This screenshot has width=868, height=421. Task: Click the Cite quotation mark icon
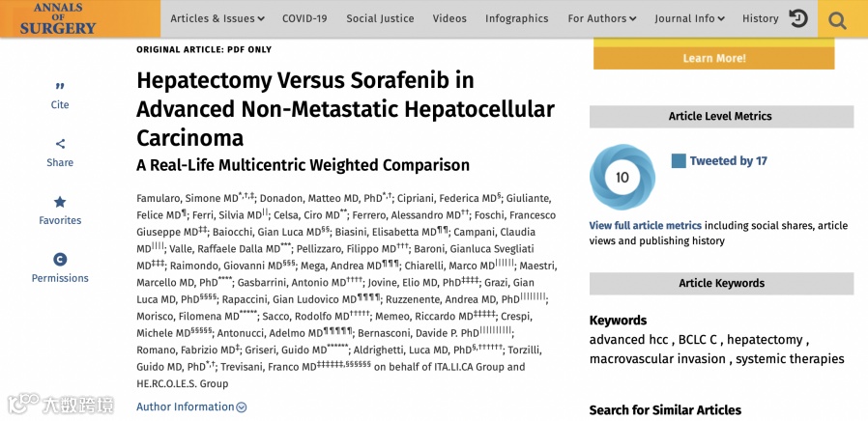coord(60,86)
